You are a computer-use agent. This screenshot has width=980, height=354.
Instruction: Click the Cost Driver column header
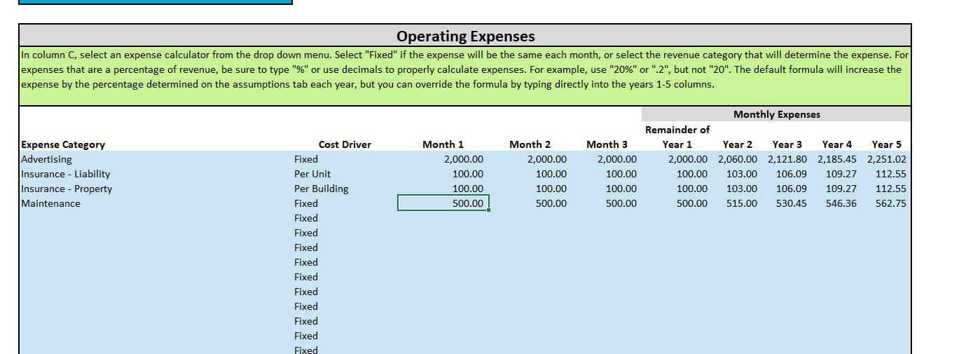(345, 144)
